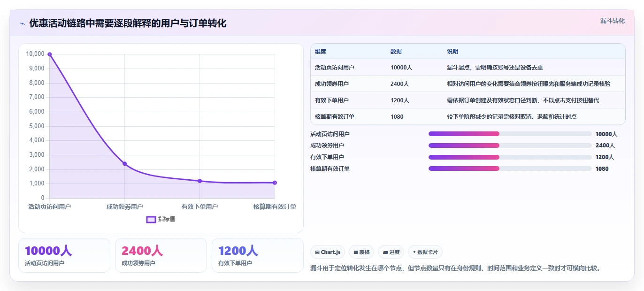Image resolution: width=644 pixels, height=291 pixels.
Task: Click the icon inside the 进度 chip
Action: coord(385,253)
